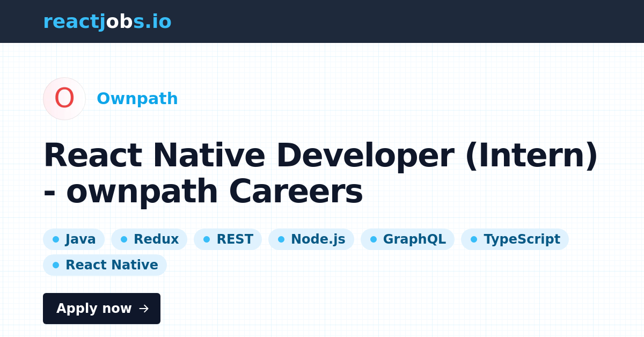Click the bullet dot on the Redux tag
The height and width of the screenshot is (337, 644).
pyautogui.click(x=124, y=239)
